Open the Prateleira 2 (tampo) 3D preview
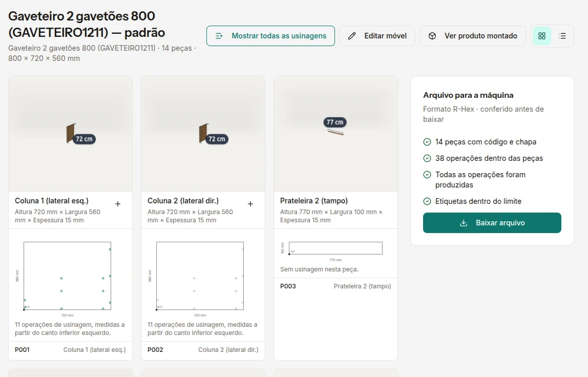Viewport: 588px width, 377px height. coord(335,134)
